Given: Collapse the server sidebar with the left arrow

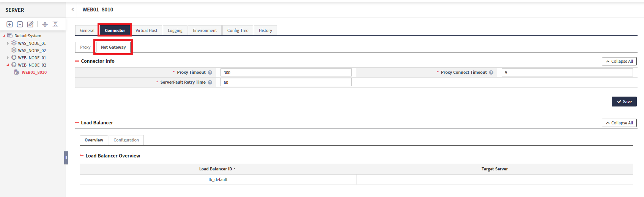Looking at the screenshot, I should 72,10.
